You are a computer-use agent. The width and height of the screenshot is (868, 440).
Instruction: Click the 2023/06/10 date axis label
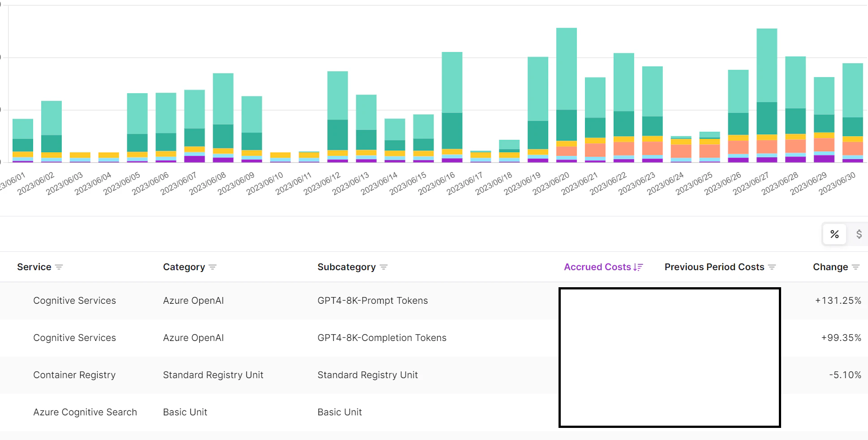[265, 184]
